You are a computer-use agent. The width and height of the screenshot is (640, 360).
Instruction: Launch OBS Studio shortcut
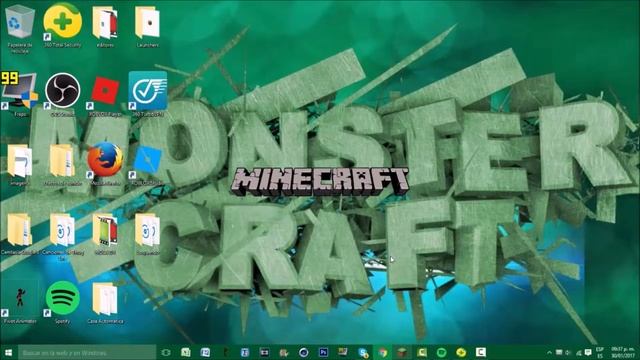point(62,95)
